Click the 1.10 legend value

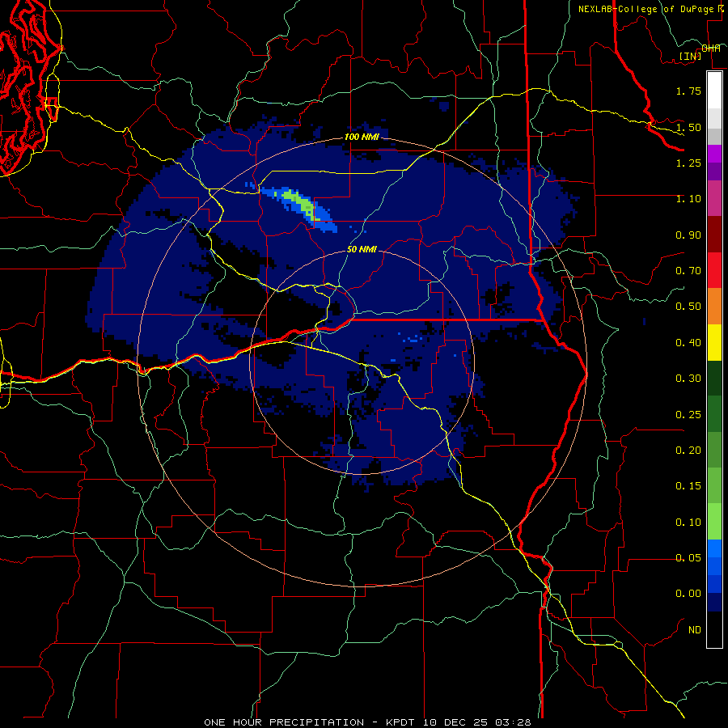pyautogui.click(x=688, y=199)
